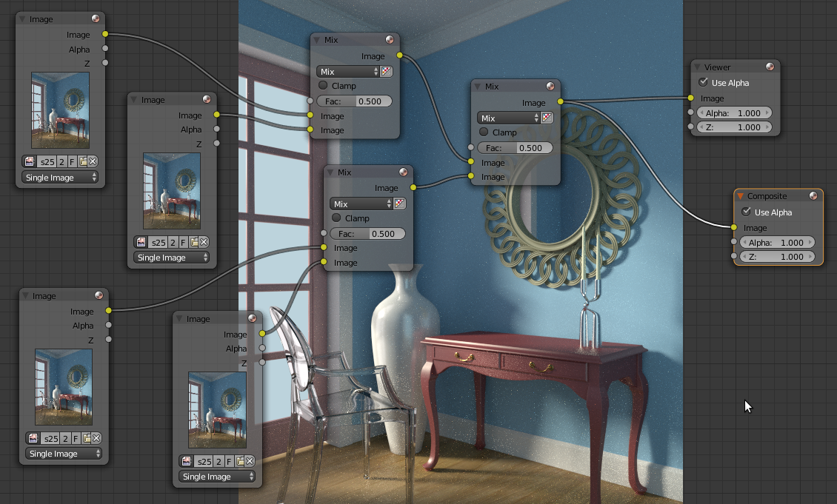Viewport: 837px width, 504px height.
Task: Click the open file icon on bottom-left Image node
Action: click(x=87, y=437)
